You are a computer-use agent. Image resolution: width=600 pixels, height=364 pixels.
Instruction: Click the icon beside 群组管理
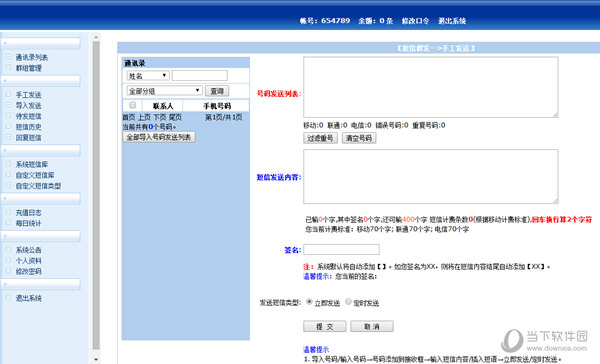8,68
